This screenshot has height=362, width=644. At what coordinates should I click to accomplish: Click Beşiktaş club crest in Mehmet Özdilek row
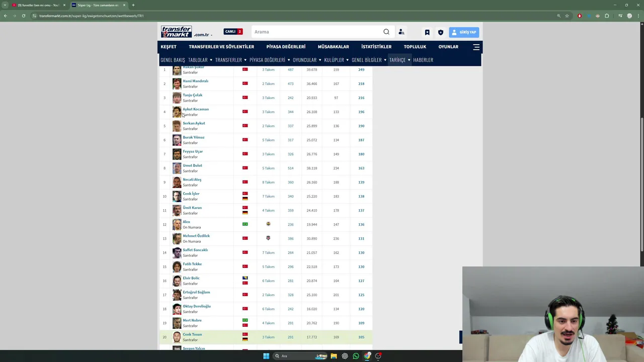268,238
